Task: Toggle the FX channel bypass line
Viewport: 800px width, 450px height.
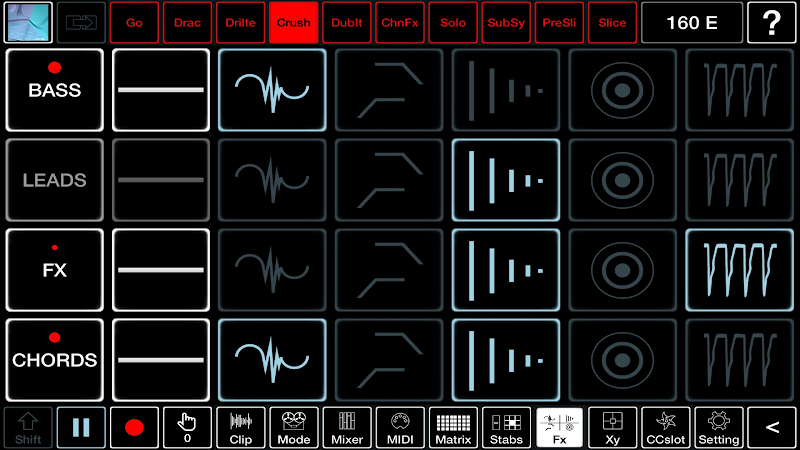Action: 161,270
